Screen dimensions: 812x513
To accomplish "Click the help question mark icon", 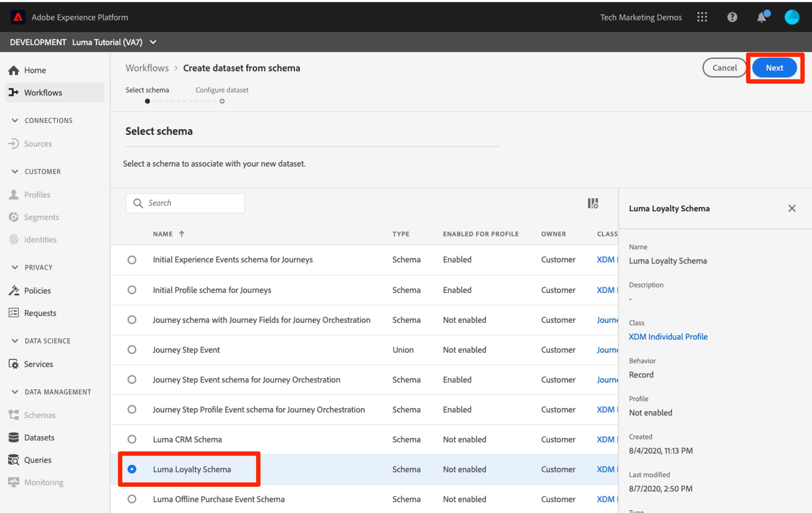I will point(732,17).
